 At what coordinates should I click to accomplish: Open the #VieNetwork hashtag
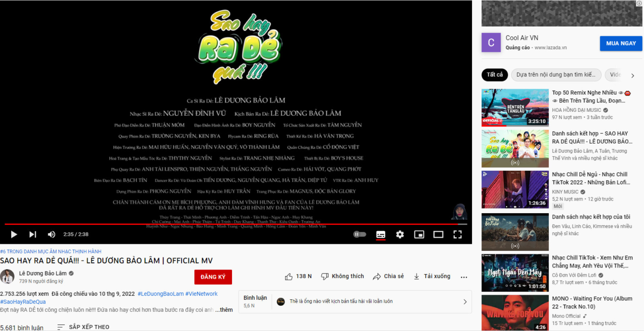click(201, 294)
